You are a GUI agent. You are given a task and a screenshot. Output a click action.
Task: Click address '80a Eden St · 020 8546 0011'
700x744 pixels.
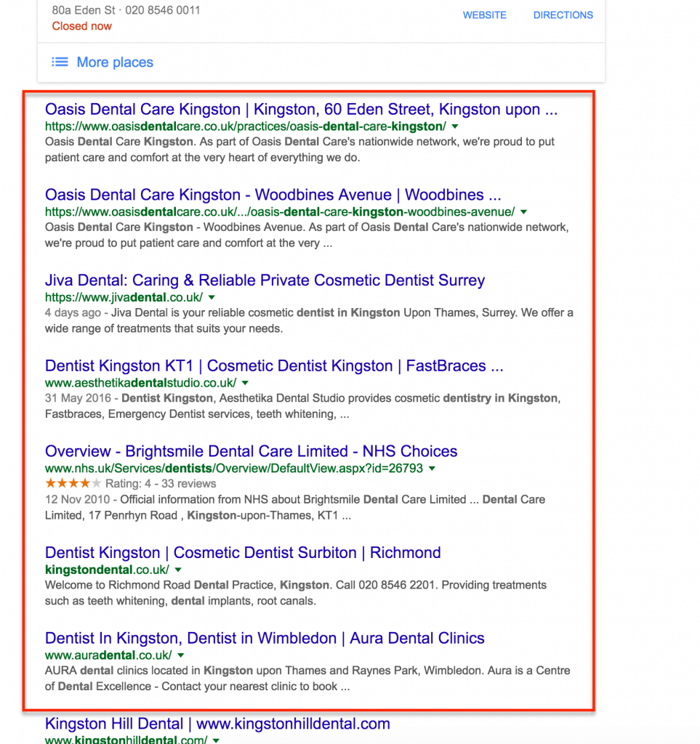(126, 10)
